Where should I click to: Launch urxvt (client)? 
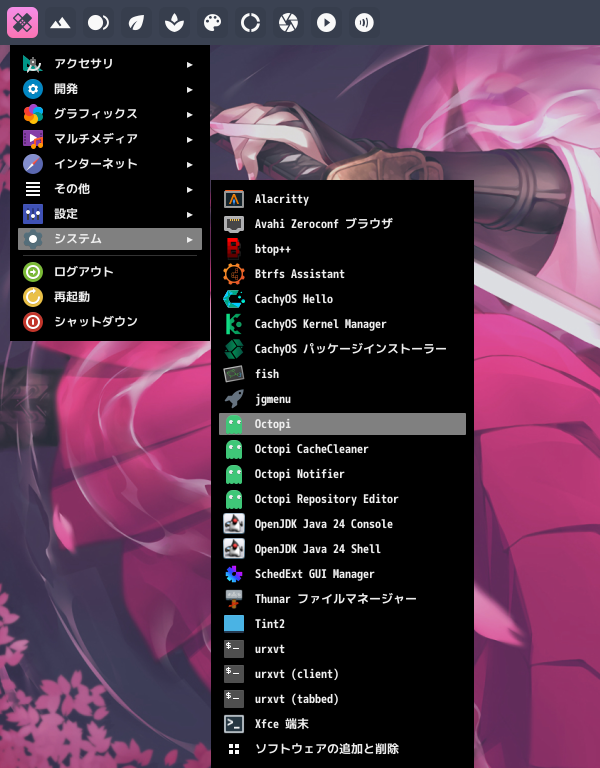(x=342, y=674)
